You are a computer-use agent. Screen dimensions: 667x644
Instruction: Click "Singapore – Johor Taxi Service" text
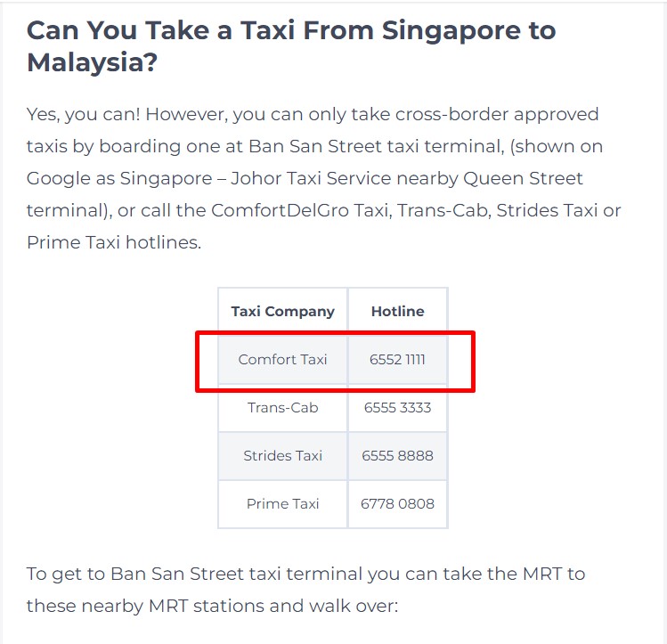coord(256,178)
